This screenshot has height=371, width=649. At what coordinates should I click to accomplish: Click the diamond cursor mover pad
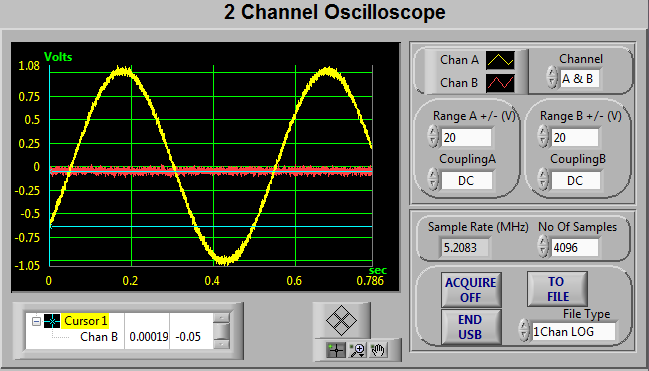(x=341, y=320)
